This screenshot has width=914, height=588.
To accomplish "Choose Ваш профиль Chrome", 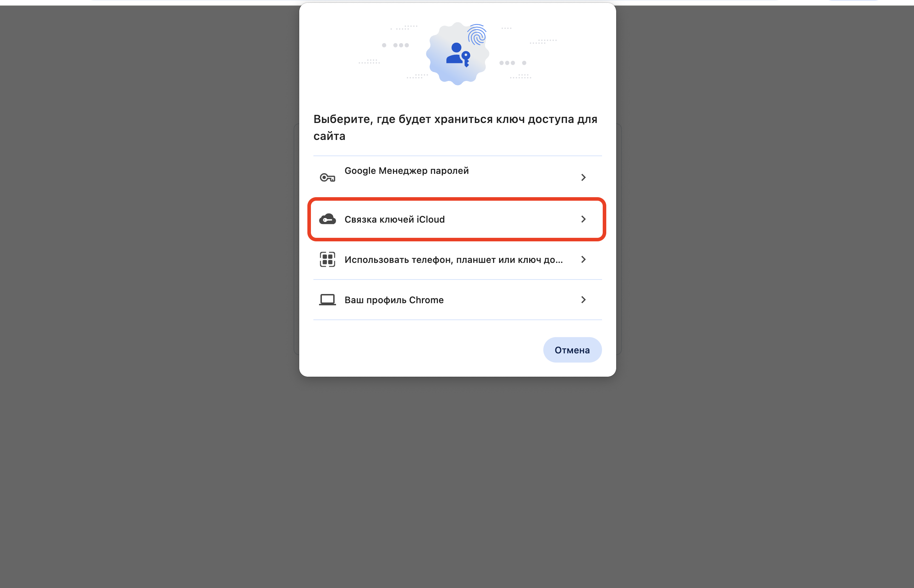I will coord(457,300).
